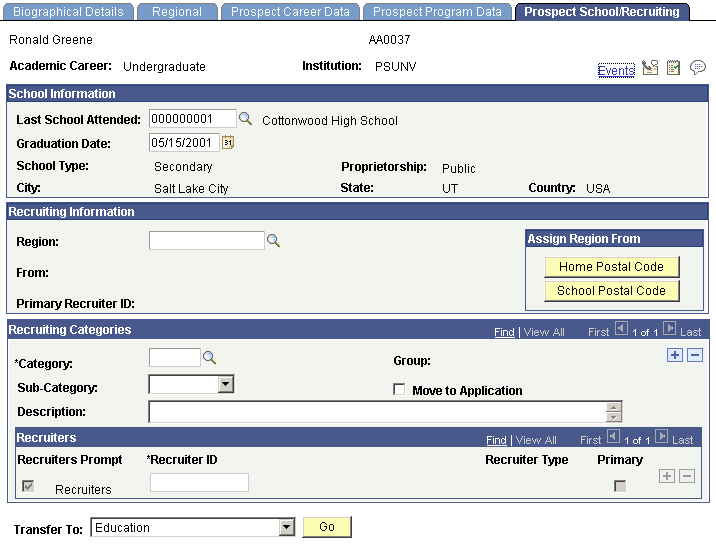Focus the Description text area

coord(378,412)
